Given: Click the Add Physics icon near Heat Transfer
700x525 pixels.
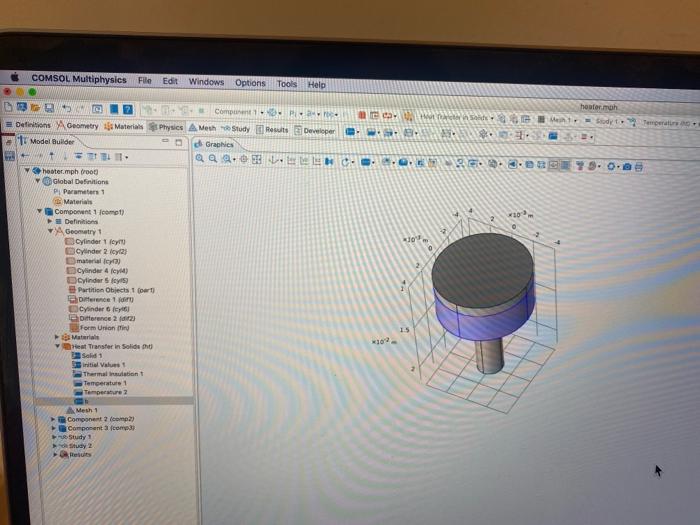Looking at the screenshot, I should (x=502, y=118).
